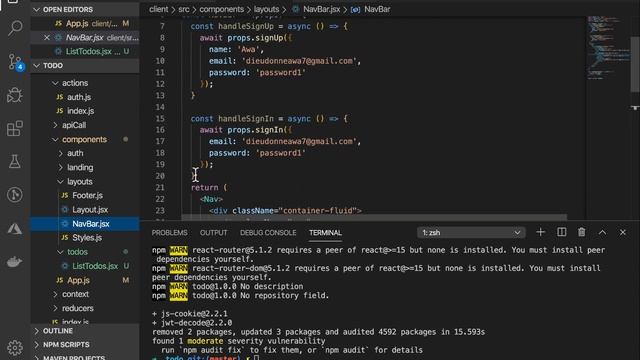
Task: Click the layouts breadcrumb segment
Action: point(267,9)
